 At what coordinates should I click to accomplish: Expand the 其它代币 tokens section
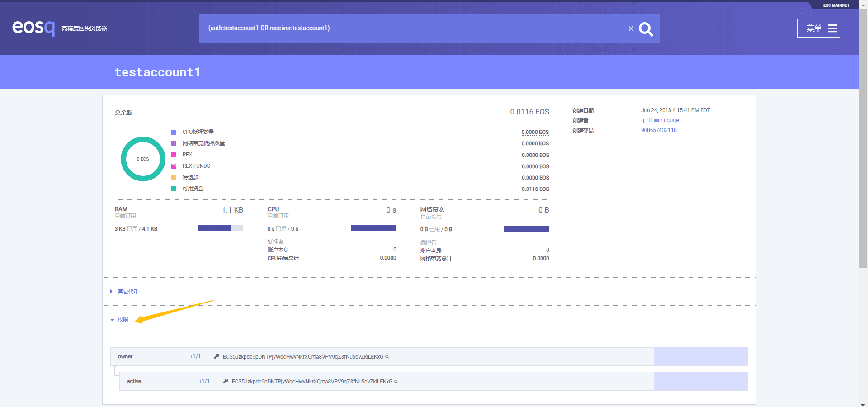[127, 291]
